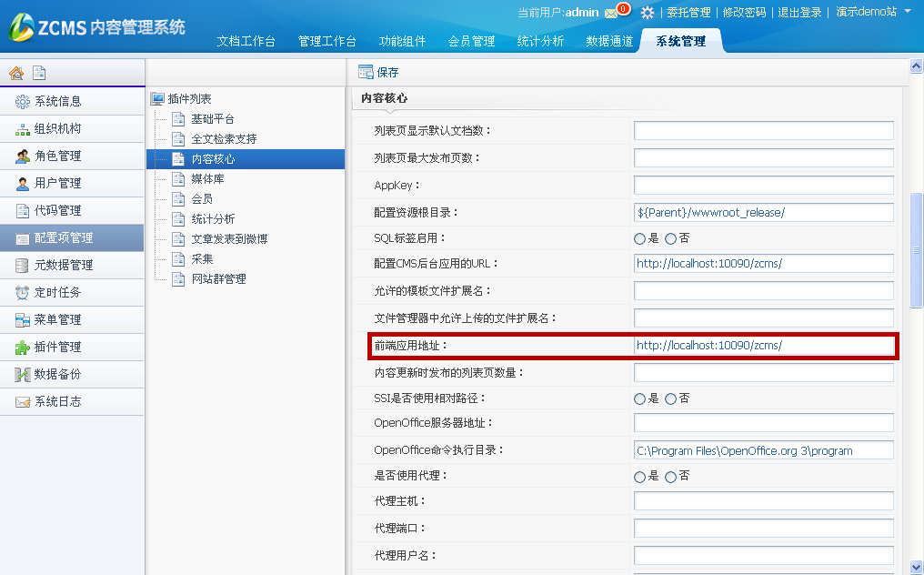Click the document icon beside home icon
The width and height of the screenshot is (924, 575).
click(39, 74)
